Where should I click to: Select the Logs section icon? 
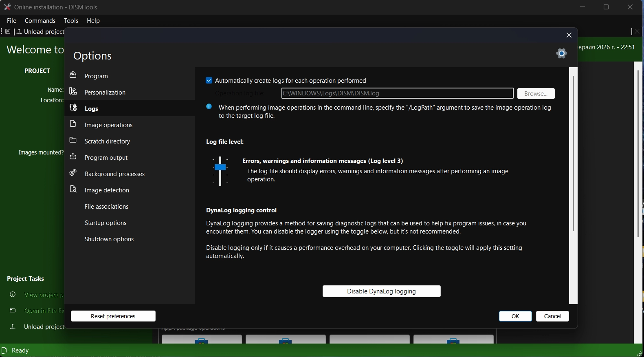[73, 108]
